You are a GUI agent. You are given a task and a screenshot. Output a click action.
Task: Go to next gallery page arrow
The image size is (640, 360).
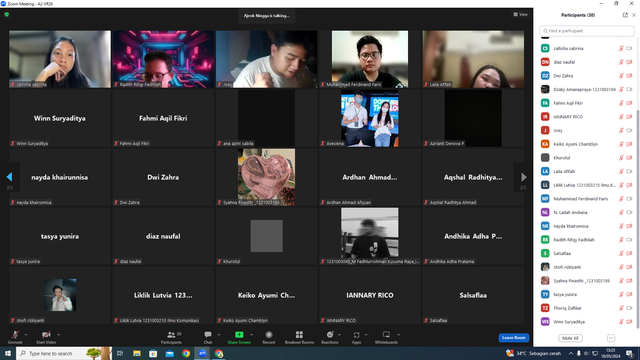pyautogui.click(x=524, y=177)
